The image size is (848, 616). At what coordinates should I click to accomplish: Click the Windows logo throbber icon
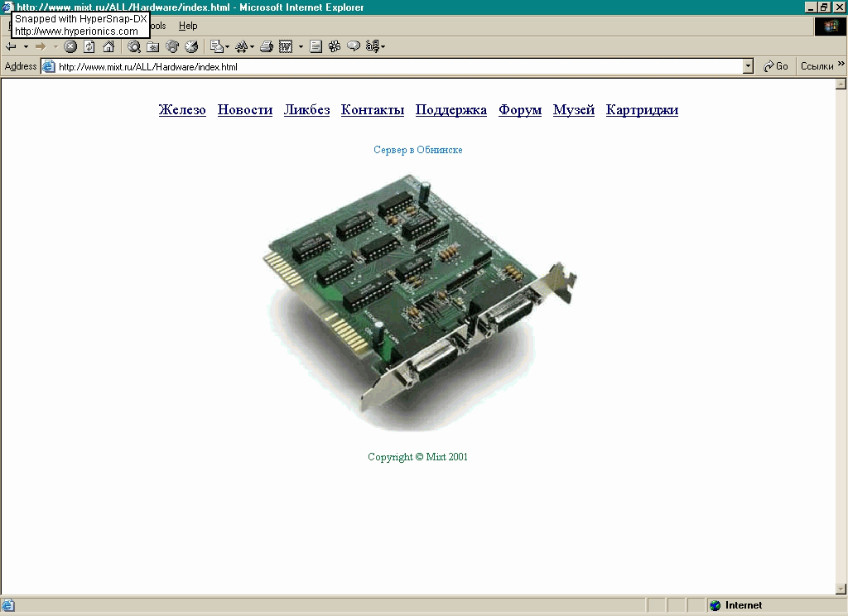point(830,26)
